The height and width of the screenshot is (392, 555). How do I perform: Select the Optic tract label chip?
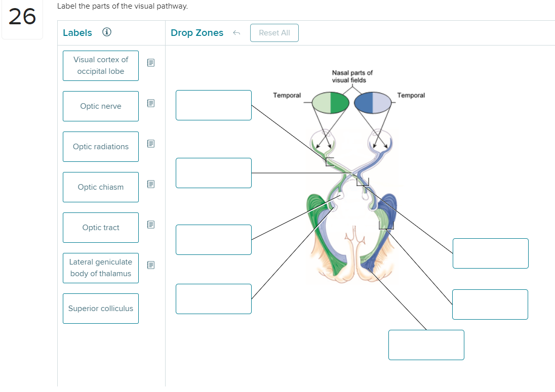100,228
